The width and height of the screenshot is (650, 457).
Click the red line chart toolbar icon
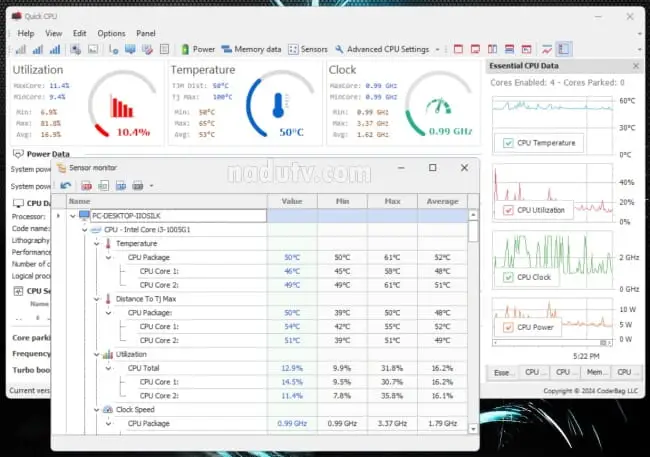coord(547,49)
